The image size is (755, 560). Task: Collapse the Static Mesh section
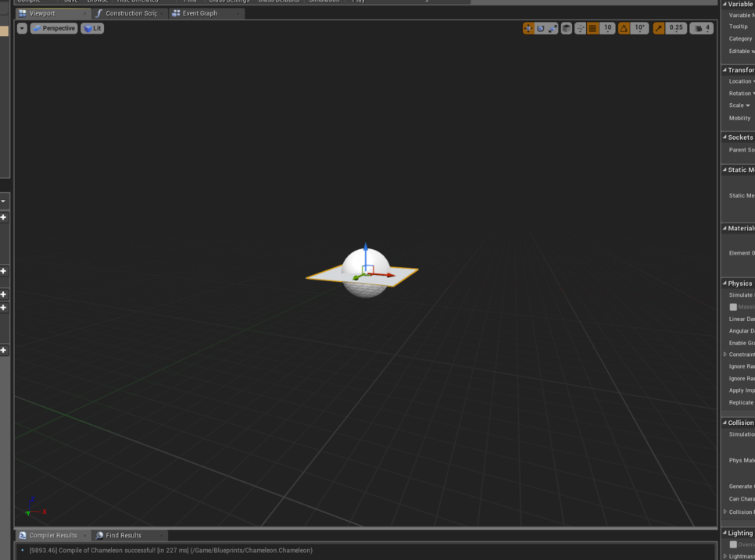tap(725, 169)
